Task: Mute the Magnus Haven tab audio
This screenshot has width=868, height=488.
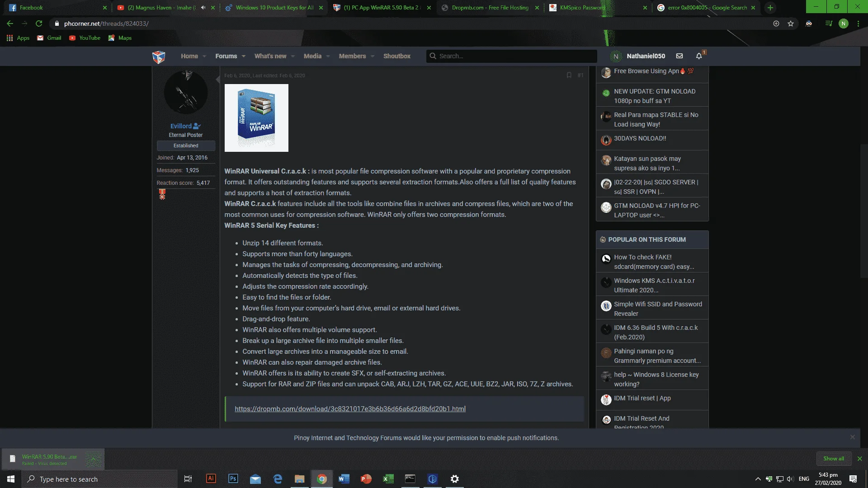Action: pyautogui.click(x=203, y=8)
